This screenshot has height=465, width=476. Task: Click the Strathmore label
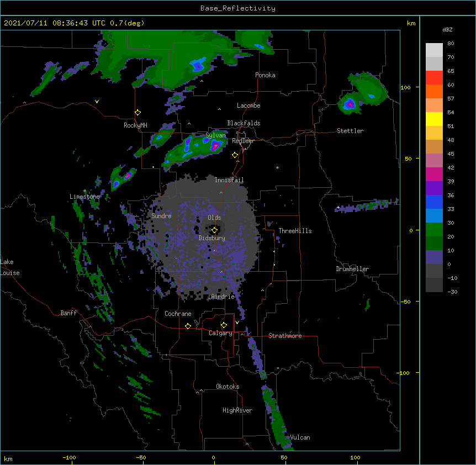[x=285, y=336]
